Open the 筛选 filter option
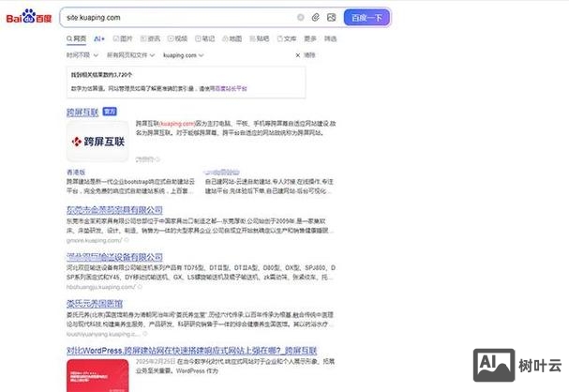The image size is (569, 392). (x=330, y=38)
